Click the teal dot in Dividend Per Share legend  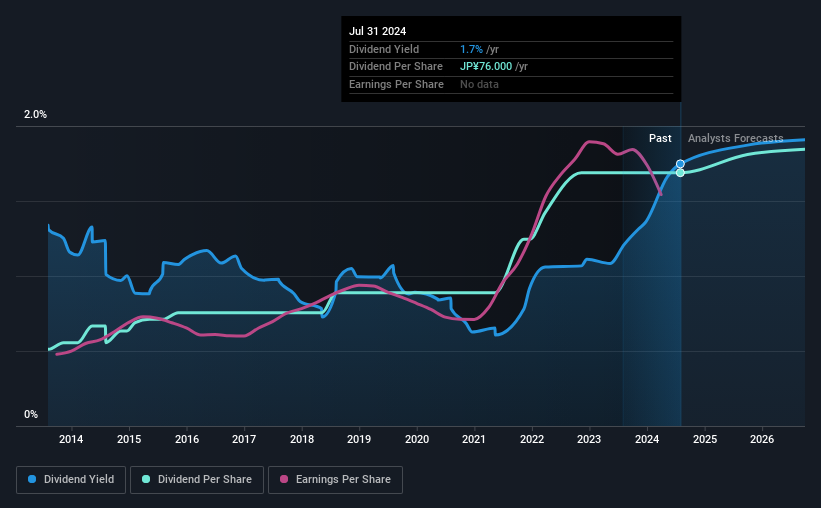coord(146,479)
